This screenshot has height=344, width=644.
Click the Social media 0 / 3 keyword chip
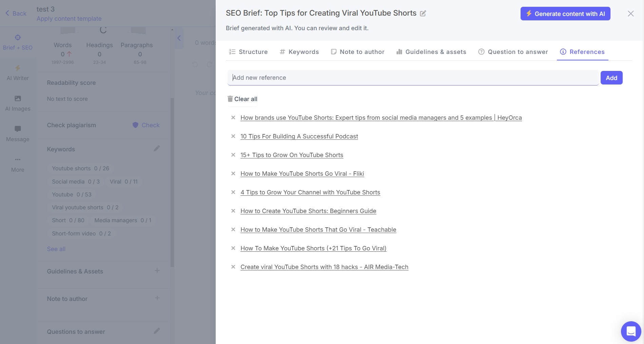[76, 182]
